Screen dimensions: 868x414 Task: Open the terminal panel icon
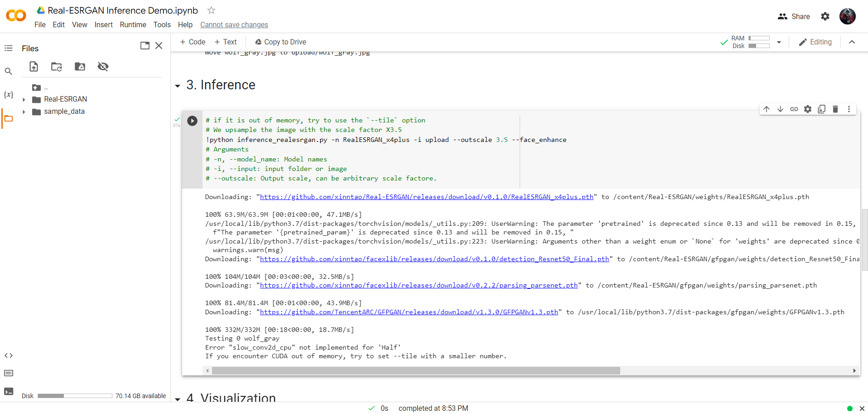pos(8,391)
